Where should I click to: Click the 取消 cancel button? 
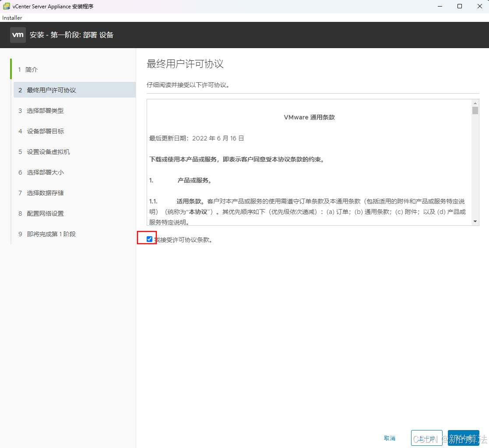click(x=390, y=438)
